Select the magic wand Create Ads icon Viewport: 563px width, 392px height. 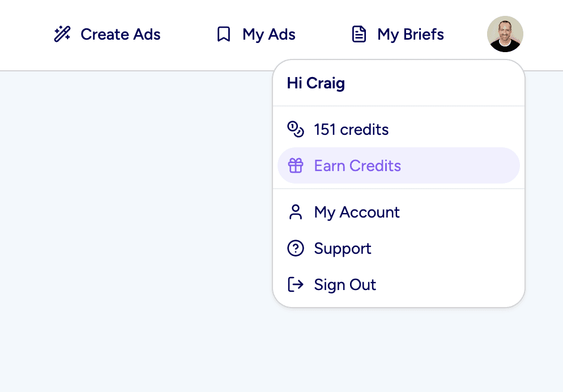pos(62,34)
